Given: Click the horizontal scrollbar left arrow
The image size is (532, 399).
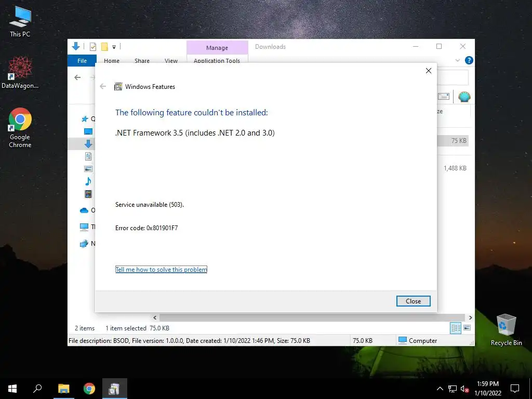Looking at the screenshot, I should (x=155, y=317).
